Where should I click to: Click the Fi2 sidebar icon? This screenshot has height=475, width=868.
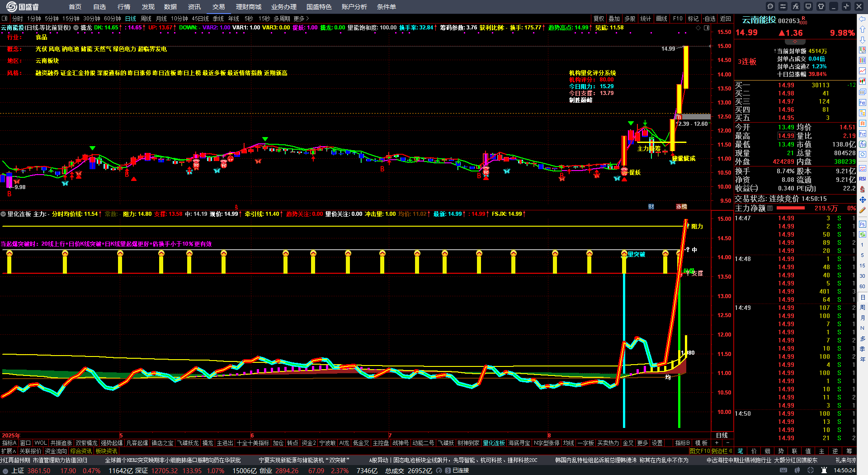863,134
